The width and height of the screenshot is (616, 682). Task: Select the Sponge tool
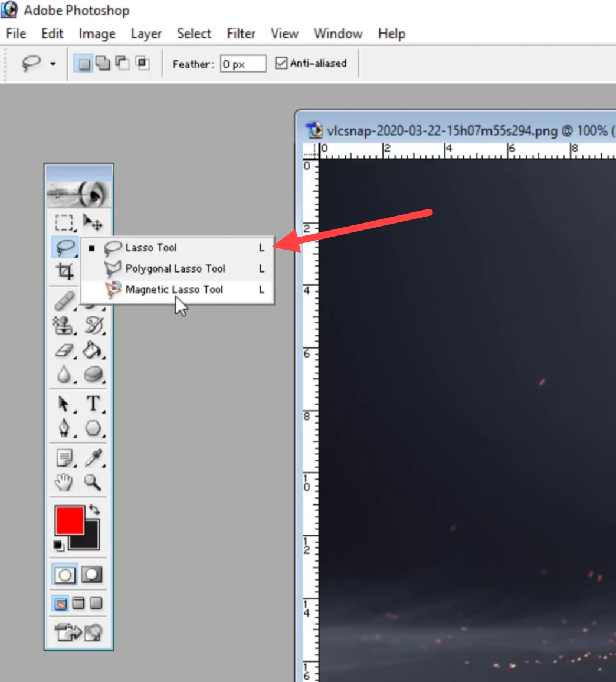pyautogui.click(x=93, y=374)
